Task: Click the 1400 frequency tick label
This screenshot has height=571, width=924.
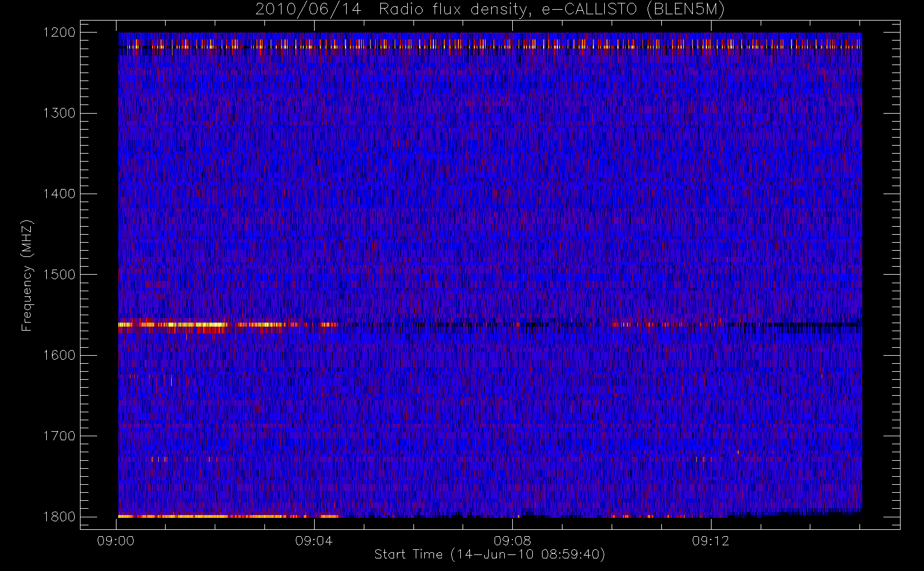Action: pos(59,194)
